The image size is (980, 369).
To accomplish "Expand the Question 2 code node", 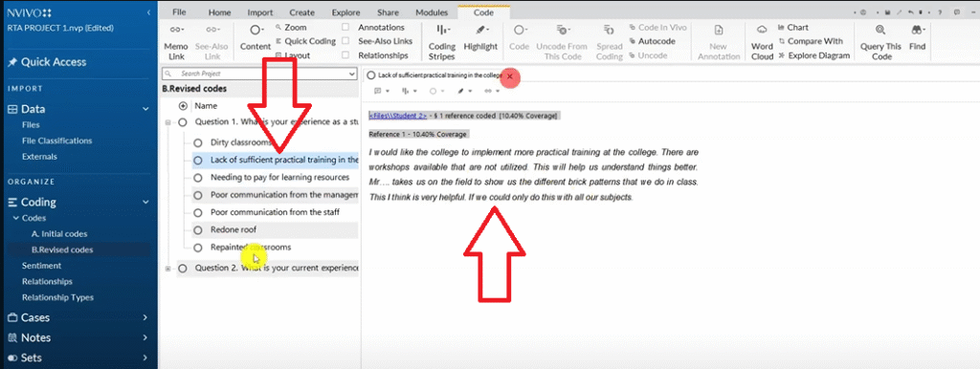I will tap(167, 269).
